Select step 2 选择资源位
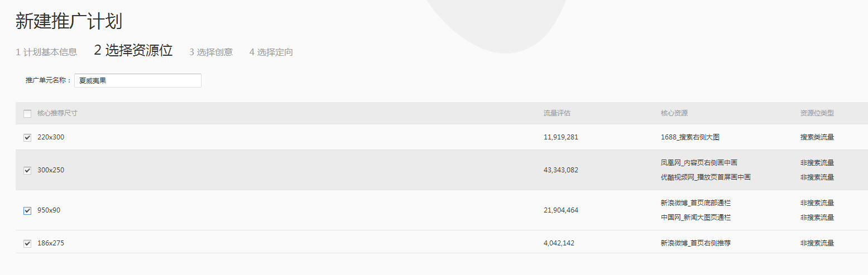The width and height of the screenshot is (868, 275). pos(133,51)
